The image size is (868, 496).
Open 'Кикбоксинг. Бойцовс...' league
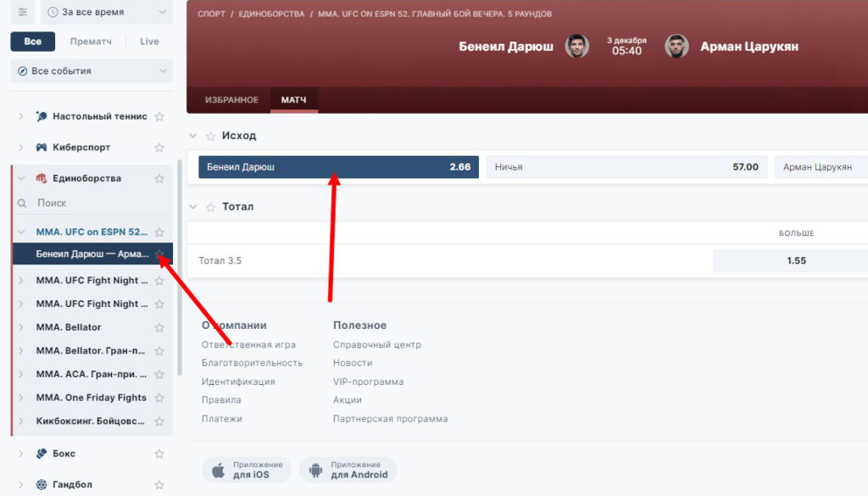[x=90, y=421]
